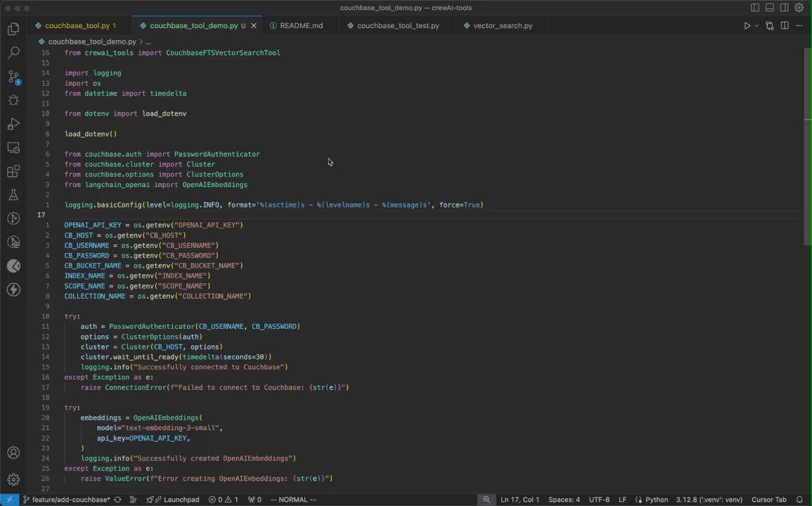Click the Run Python File play button
The height and width of the screenshot is (506, 812).
tap(747, 26)
